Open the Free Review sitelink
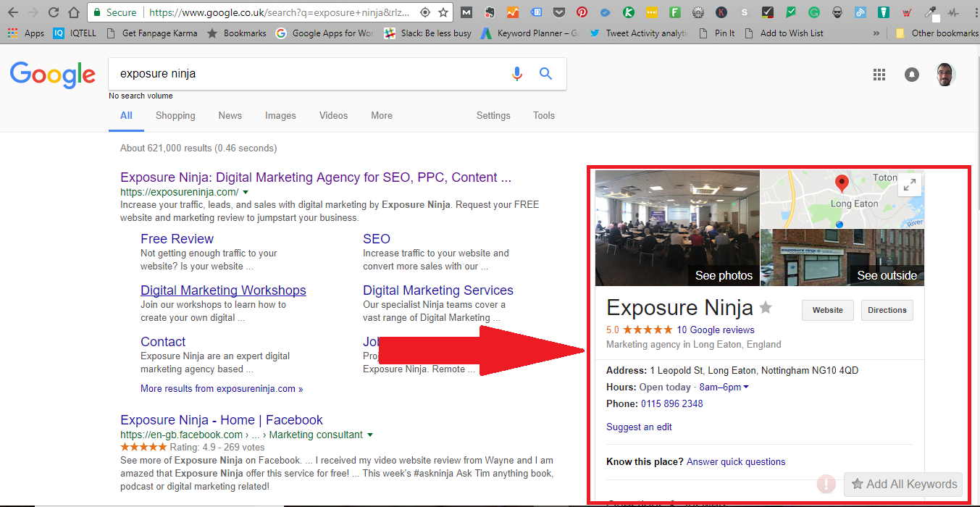The width and height of the screenshot is (980, 507). tap(177, 239)
